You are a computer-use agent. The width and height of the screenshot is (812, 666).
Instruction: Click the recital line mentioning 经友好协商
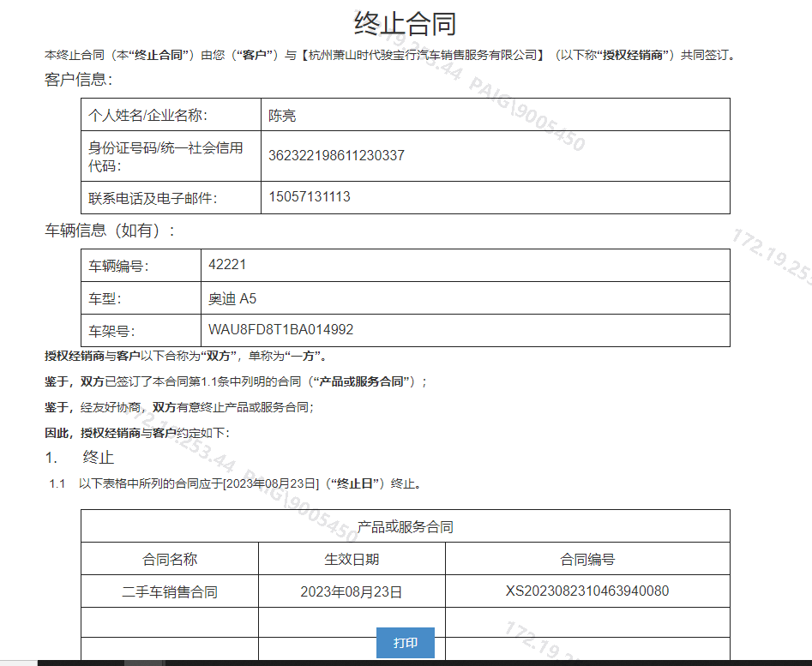179,407
